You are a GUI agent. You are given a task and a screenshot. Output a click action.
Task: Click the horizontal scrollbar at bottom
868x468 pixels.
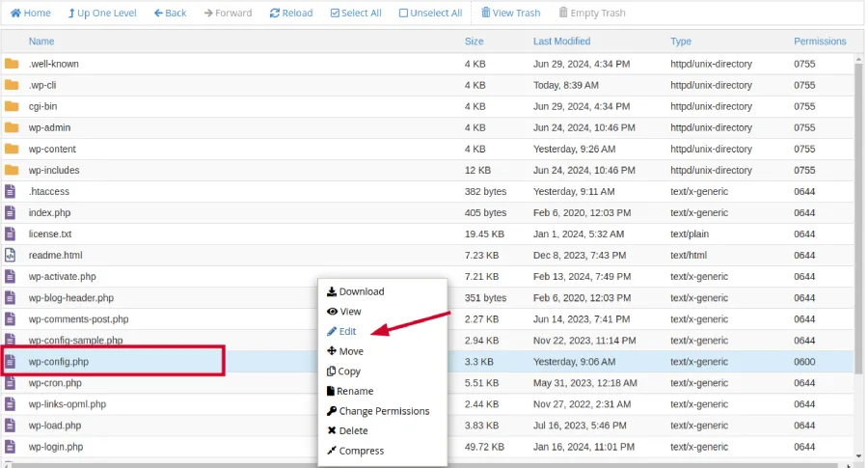pyautogui.click(x=426, y=465)
